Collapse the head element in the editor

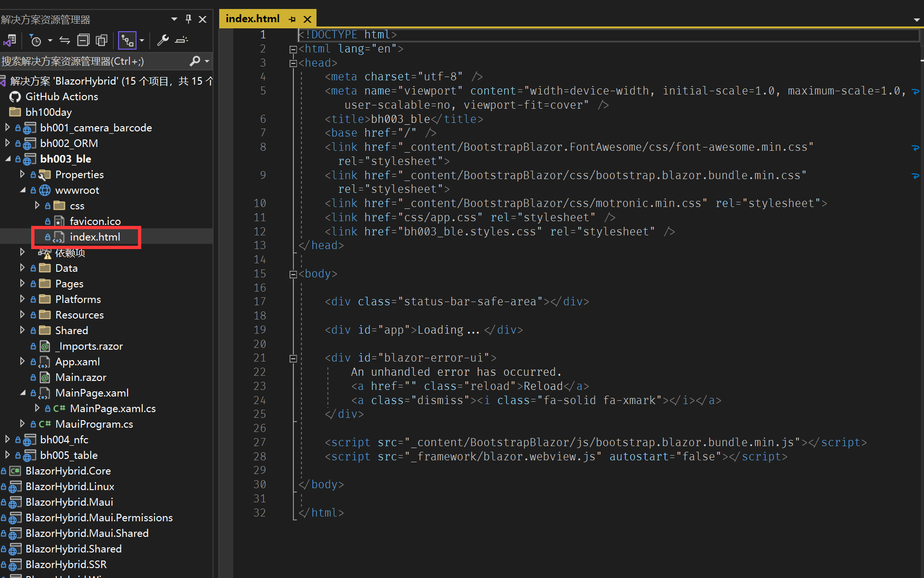[x=293, y=63]
